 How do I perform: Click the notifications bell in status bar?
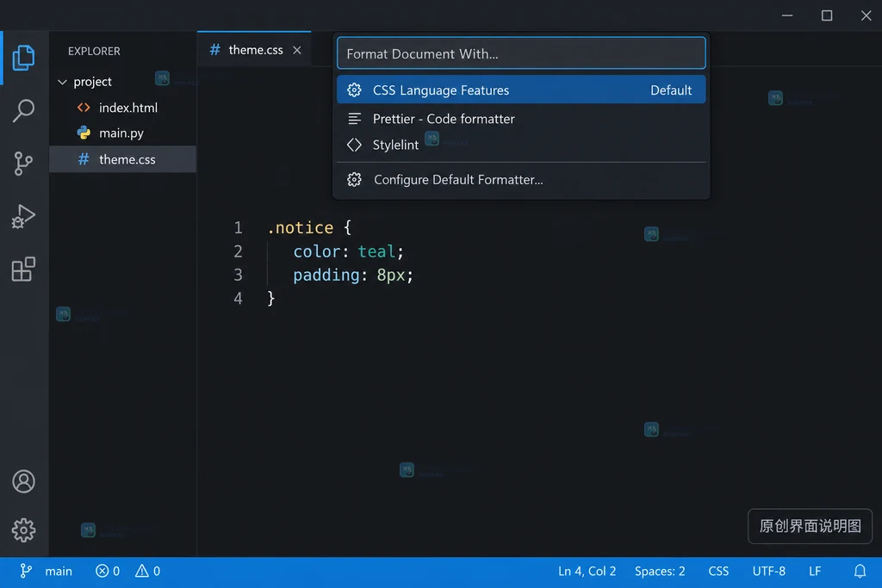tap(860, 571)
